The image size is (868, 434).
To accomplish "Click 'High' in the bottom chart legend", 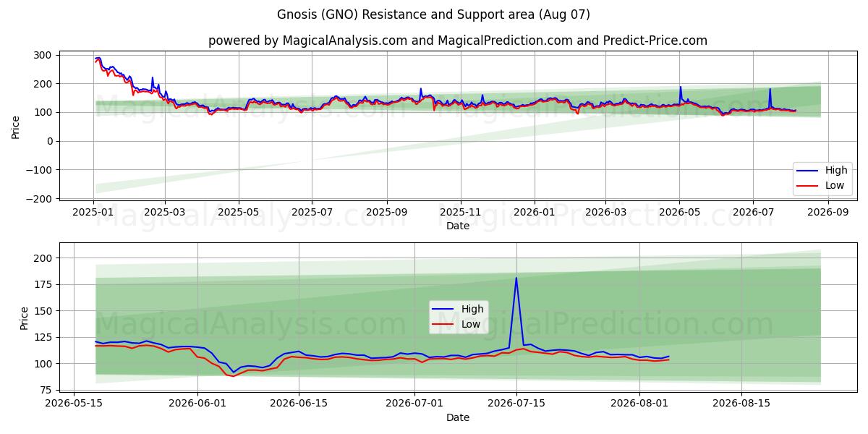I will 472,310.
